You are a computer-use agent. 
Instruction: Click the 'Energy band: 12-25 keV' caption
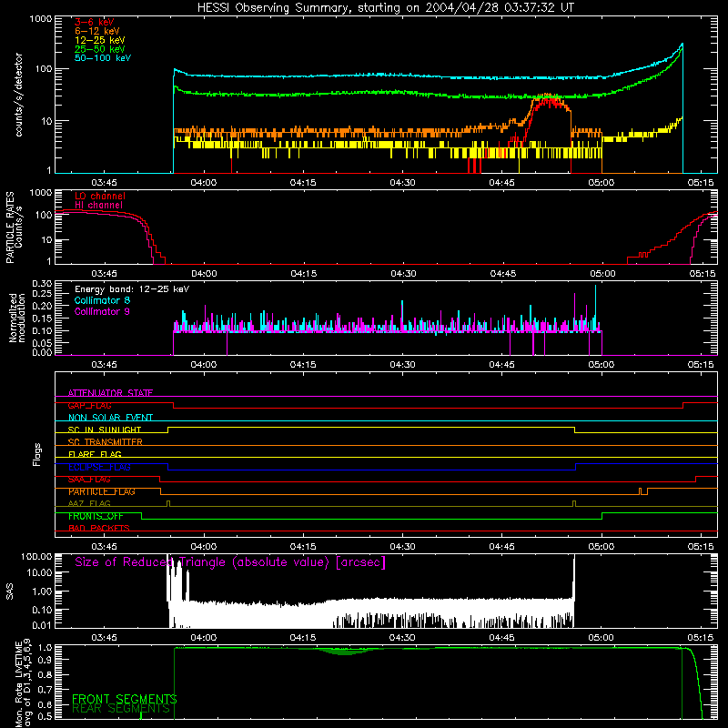pyautogui.click(x=132, y=289)
